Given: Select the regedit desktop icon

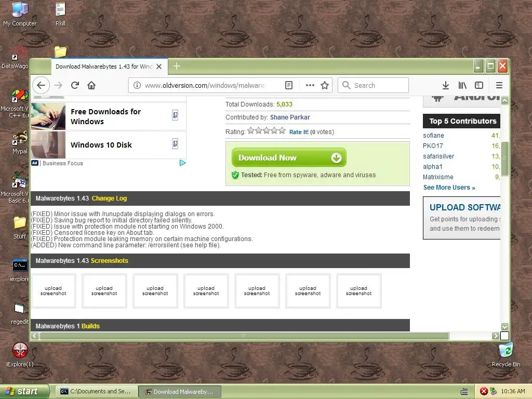Looking at the screenshot, I should pos(20,313).
